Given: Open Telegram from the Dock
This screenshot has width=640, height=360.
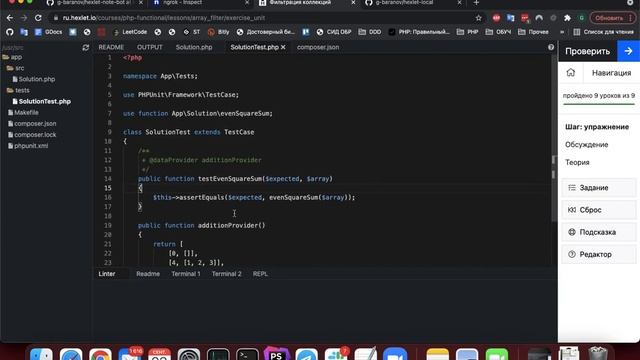Looking at the screenshot, I should [x=306, y=355].
